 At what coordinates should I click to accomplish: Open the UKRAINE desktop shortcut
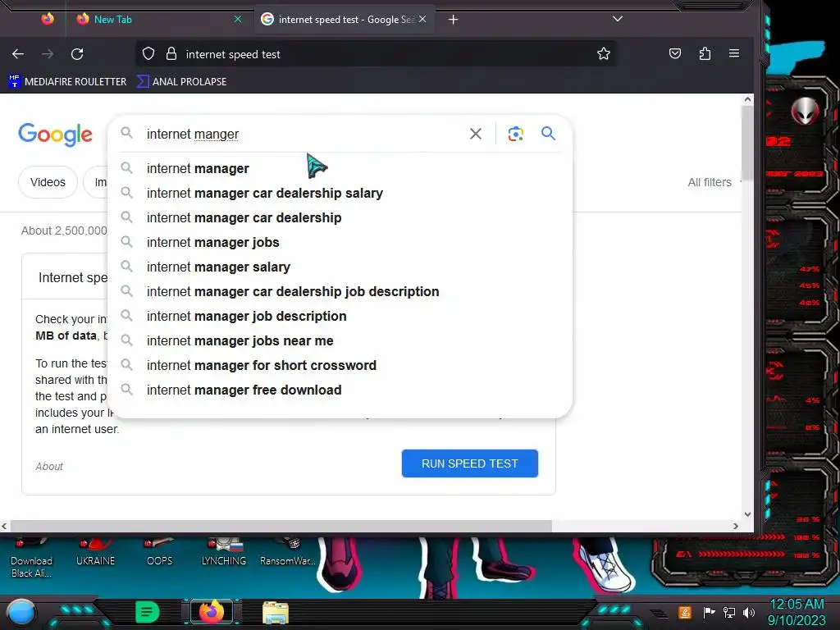pyautogui.click(x=95, y=554)
